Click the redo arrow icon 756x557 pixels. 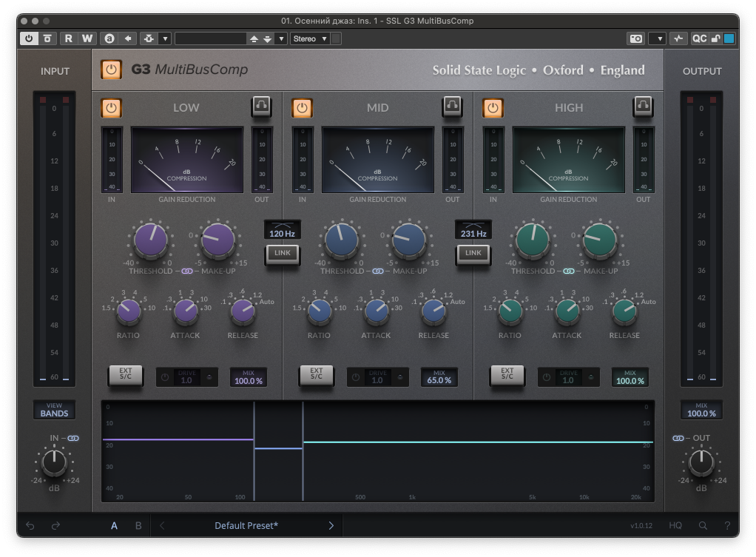tap(55, 526)
